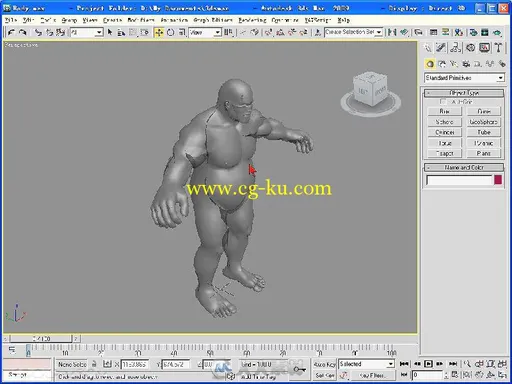
Task: Activate the Select Object arrow tool
Action: click(x=110, y=32)
